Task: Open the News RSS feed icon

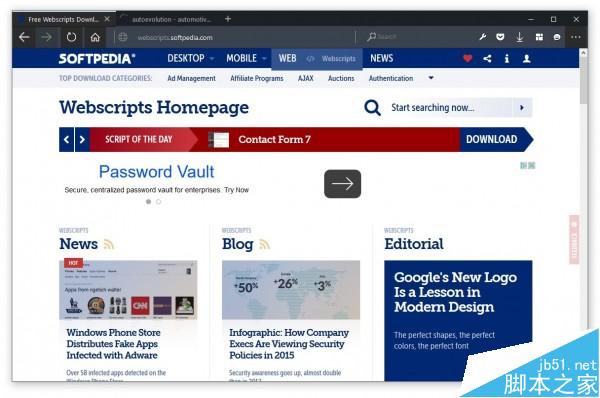Action: [109, 244]
